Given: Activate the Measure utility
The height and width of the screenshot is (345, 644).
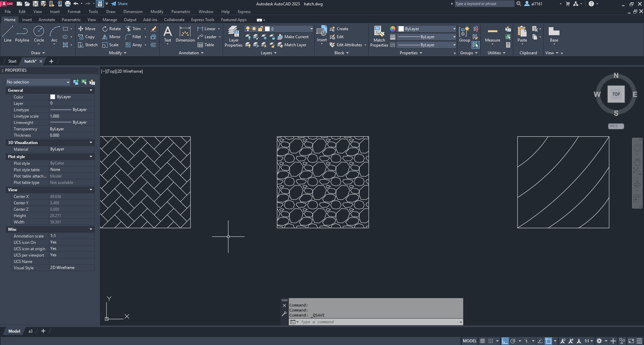Looking at the screenshot, I should pos(492,34).
